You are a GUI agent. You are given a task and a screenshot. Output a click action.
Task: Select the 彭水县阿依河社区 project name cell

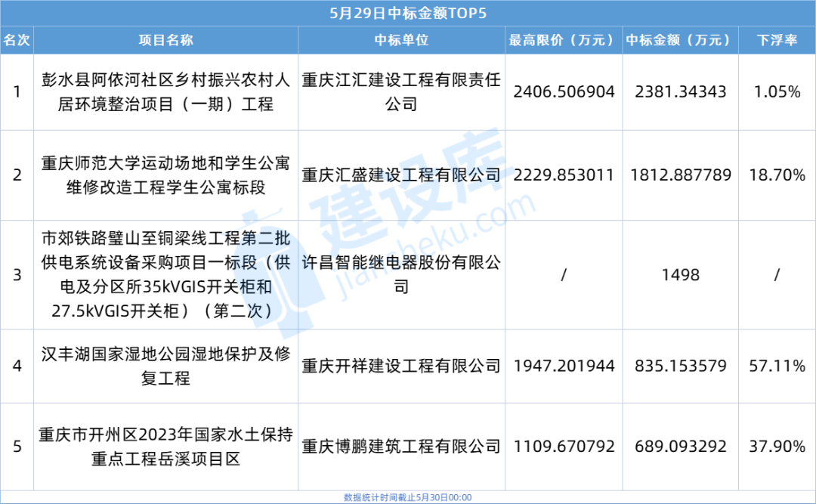pyautogui.click(x=165, y=91)
